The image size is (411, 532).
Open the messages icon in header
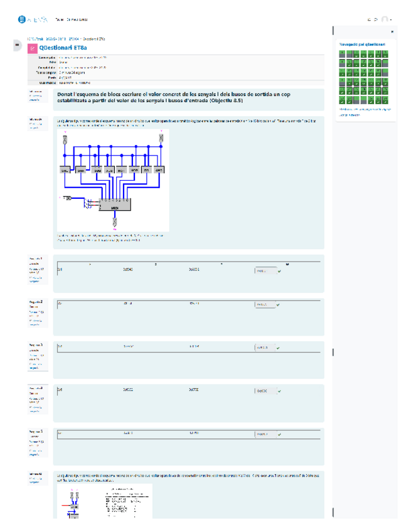pos(376,20)
